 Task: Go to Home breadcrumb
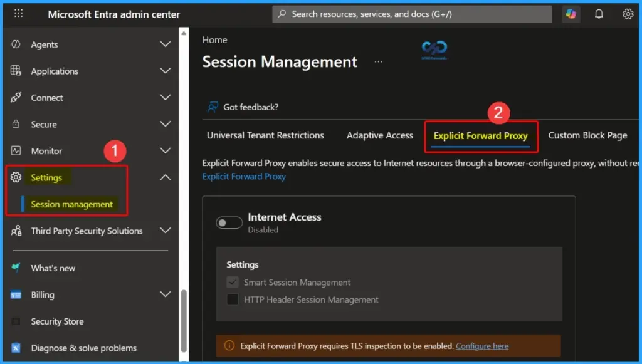pos(214,40)
